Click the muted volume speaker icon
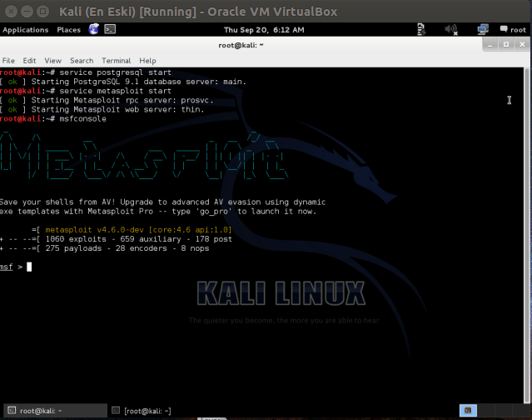532x420 pixels. point(451,30)
